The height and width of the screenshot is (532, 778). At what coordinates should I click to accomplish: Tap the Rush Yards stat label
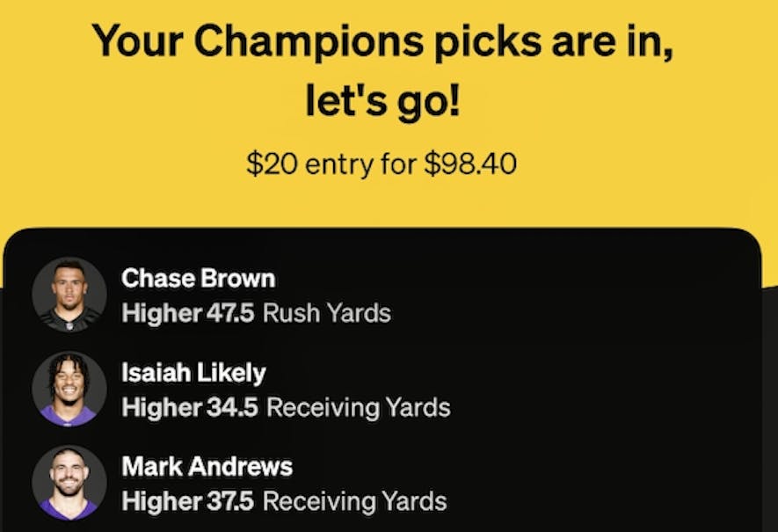(x=327, y=313)
